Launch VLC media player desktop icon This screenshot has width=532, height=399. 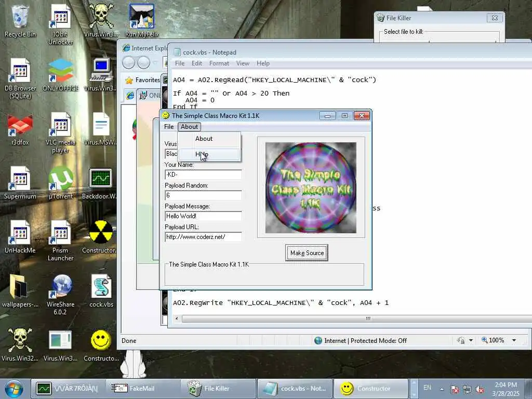click(60, 132)
